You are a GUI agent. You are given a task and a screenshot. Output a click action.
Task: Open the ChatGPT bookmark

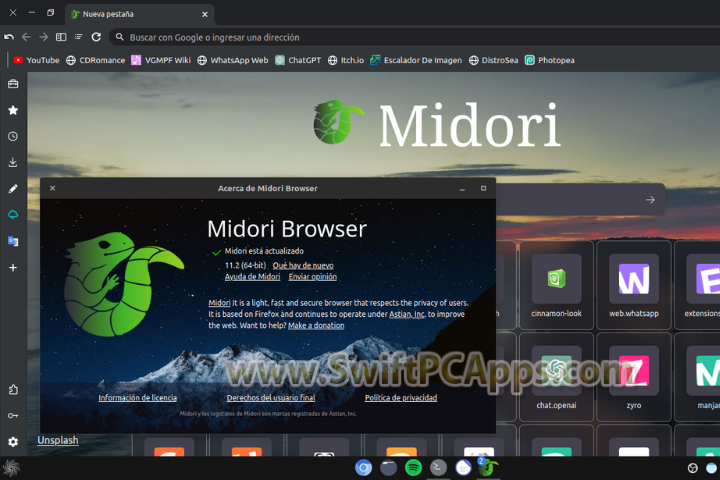click(298, 60)
